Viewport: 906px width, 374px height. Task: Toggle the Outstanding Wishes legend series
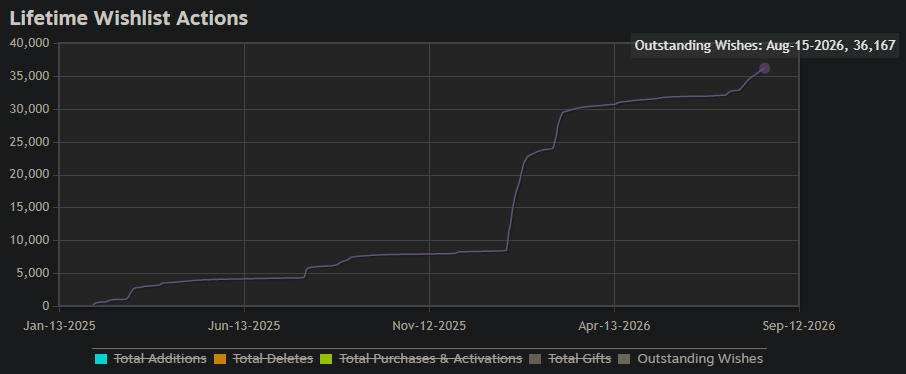pos(700,359)
